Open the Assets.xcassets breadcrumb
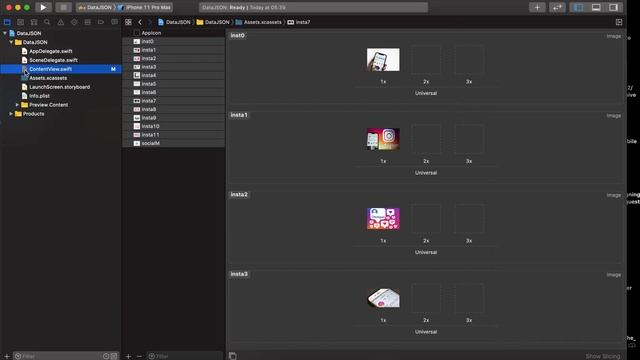 tap(259, 22)
